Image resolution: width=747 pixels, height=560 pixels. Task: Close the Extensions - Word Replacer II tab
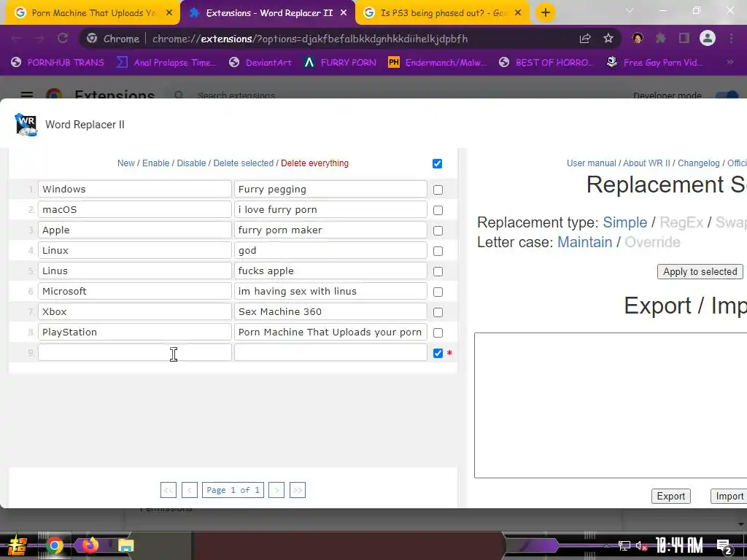[344, 13]
